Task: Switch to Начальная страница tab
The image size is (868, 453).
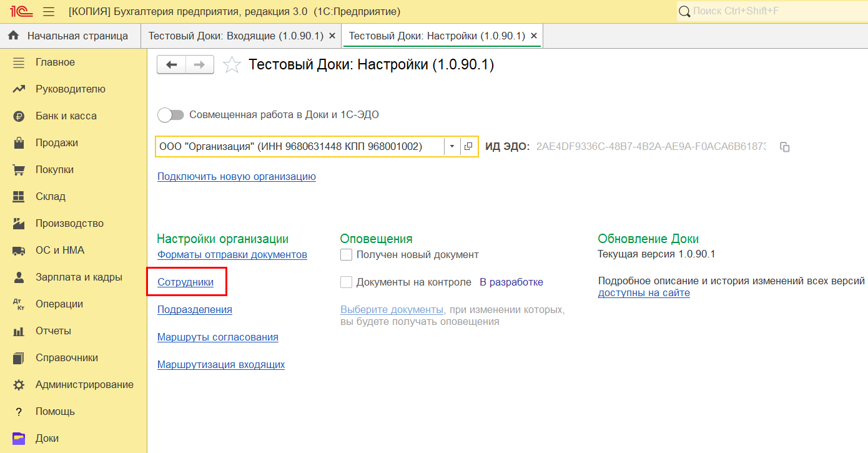Action: coord(71,36)
